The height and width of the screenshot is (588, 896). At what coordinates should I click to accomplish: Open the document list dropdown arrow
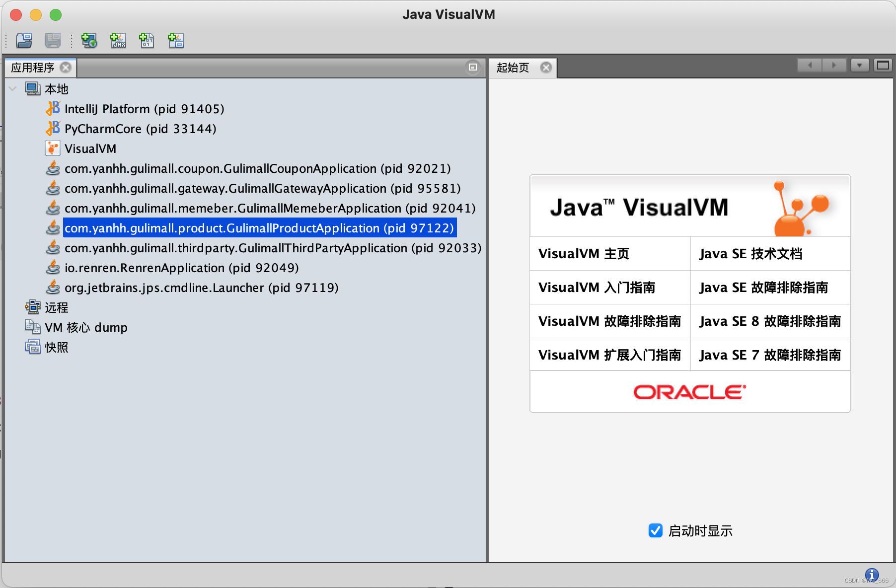tap(859, 66)
